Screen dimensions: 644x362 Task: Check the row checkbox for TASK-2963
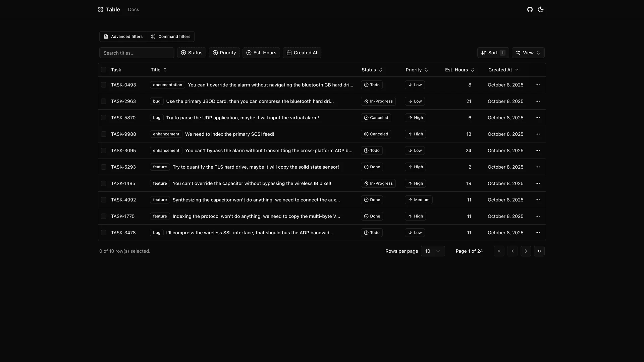104,101
